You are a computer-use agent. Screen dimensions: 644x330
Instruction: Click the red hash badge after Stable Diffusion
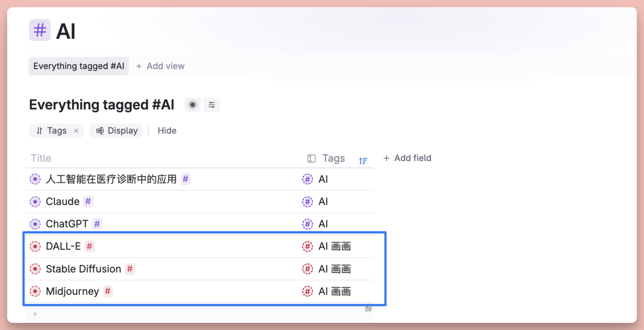(130, 269)
